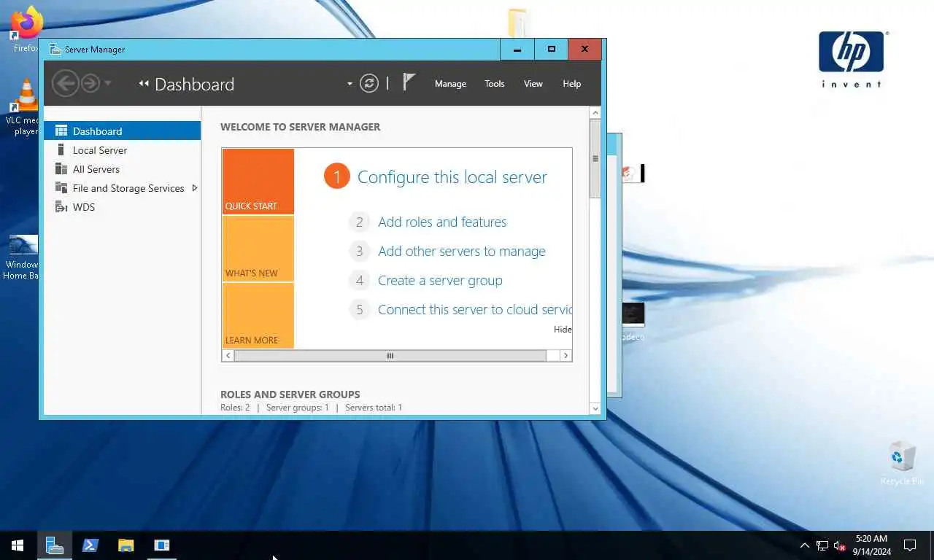Click the network tray icon

(822, 545)
